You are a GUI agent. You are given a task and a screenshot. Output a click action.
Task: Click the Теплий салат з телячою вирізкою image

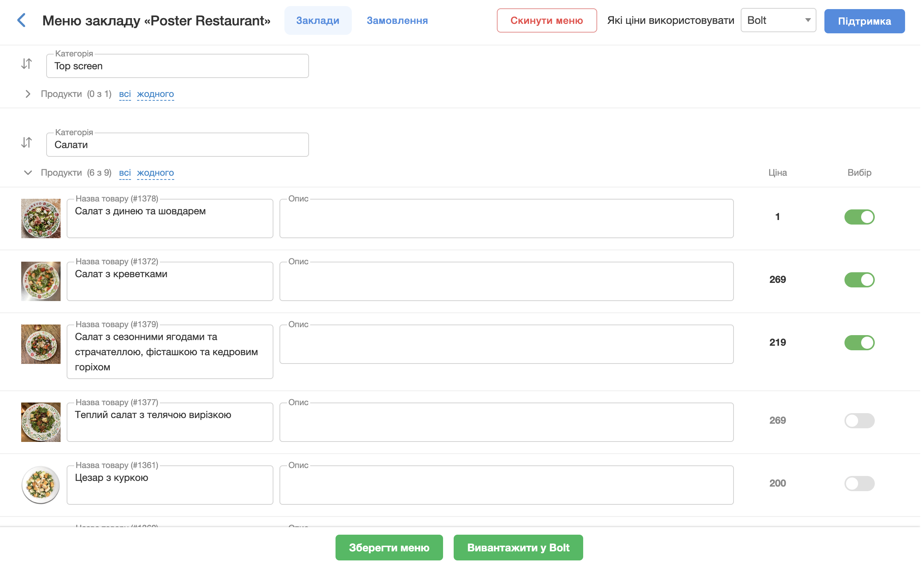click(x=41, y=422)
